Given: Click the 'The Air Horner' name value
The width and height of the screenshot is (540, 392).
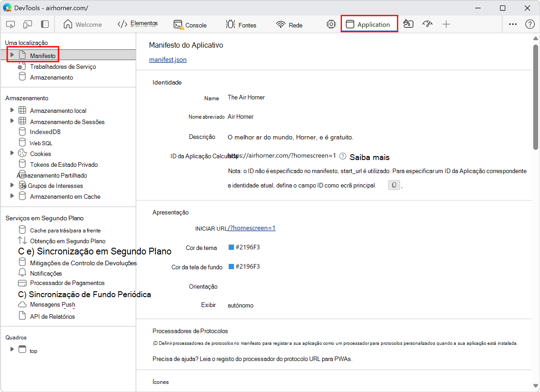Looking at the screenshot, I should pos(246,97).
